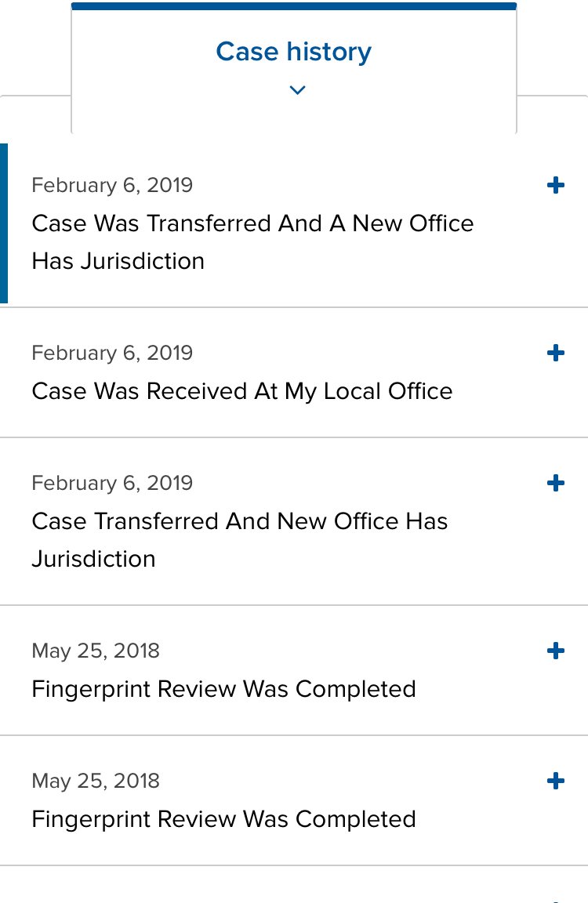Collapse Case history using the chevron arrow
The height and width of the screenshot is (903, 588).
pyautogui.click(x=297, y=90)
